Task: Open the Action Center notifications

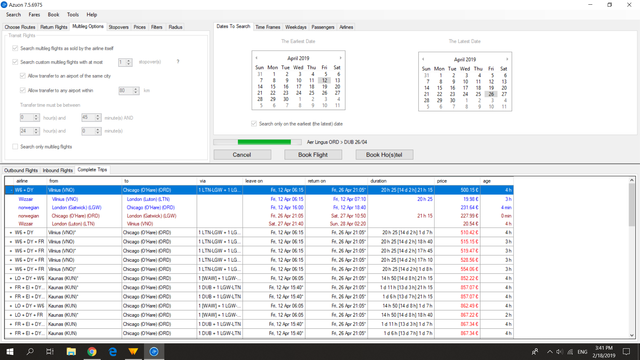Action: (x=627, y=351)
